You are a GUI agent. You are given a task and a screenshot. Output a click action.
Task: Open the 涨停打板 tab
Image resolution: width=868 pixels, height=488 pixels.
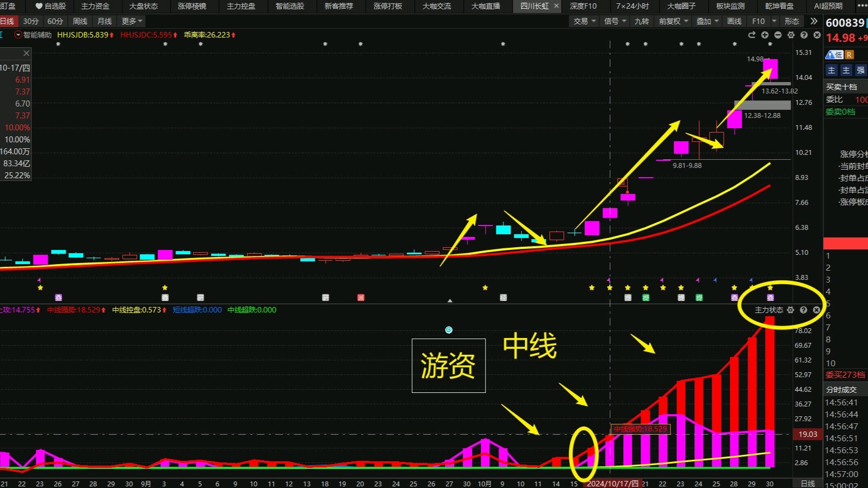[x=388, y=6]
